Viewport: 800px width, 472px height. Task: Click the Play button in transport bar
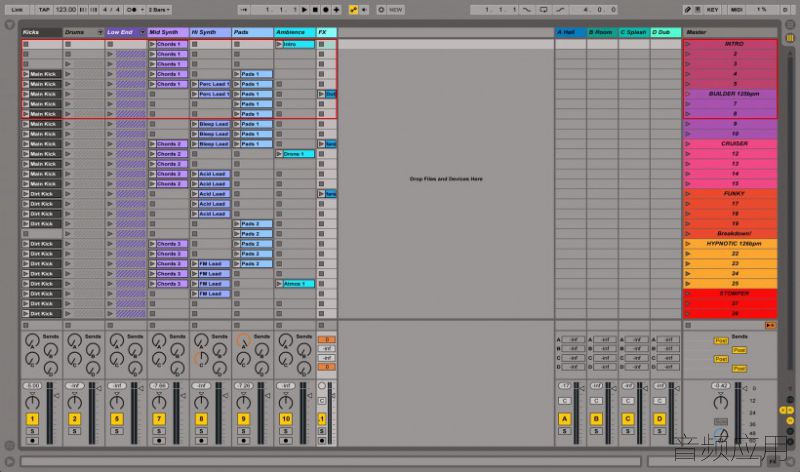coord(304,10)
